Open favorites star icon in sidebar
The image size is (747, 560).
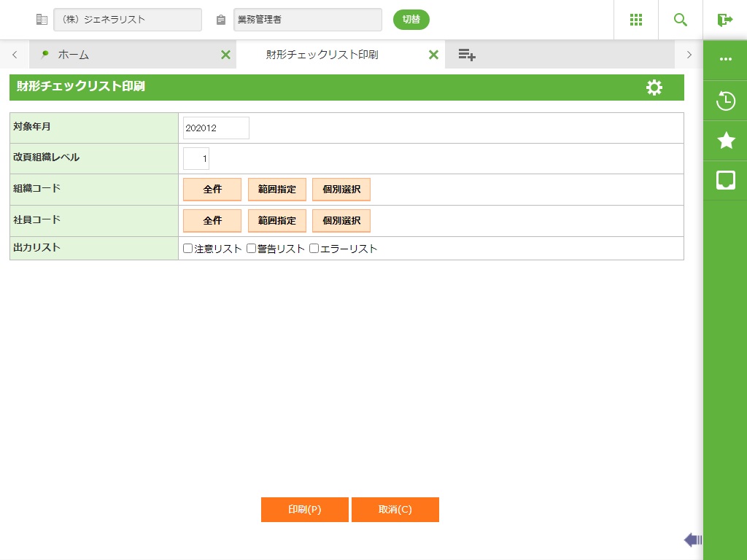[725, 141]
